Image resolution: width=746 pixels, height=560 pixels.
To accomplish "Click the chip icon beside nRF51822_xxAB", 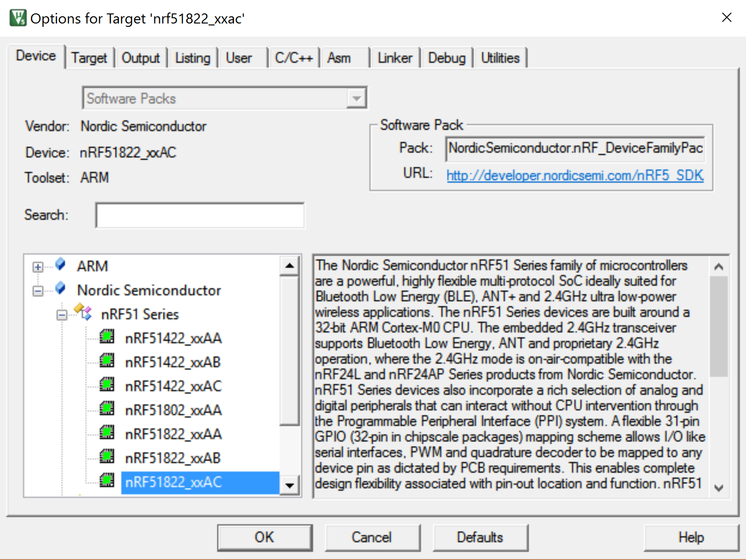I will click(x=107, y=457).
